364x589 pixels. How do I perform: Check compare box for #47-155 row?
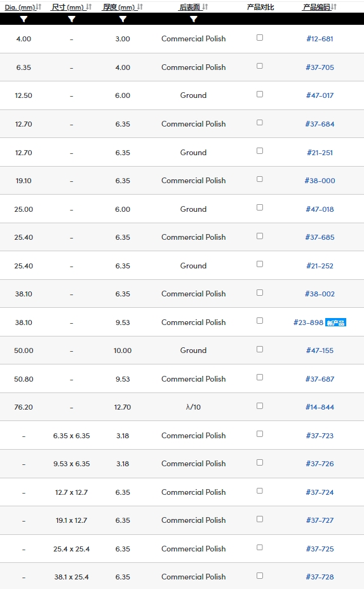click(260, 349)
